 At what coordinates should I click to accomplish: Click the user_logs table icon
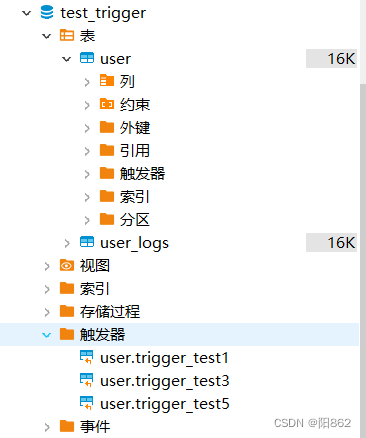(x=87, y=242)
